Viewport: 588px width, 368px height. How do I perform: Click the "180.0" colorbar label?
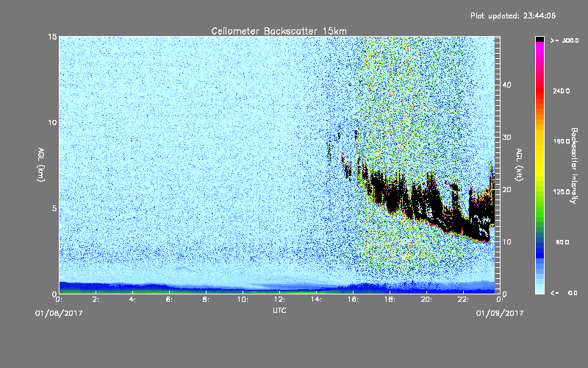pyautogui.click(x=562, y=141)
